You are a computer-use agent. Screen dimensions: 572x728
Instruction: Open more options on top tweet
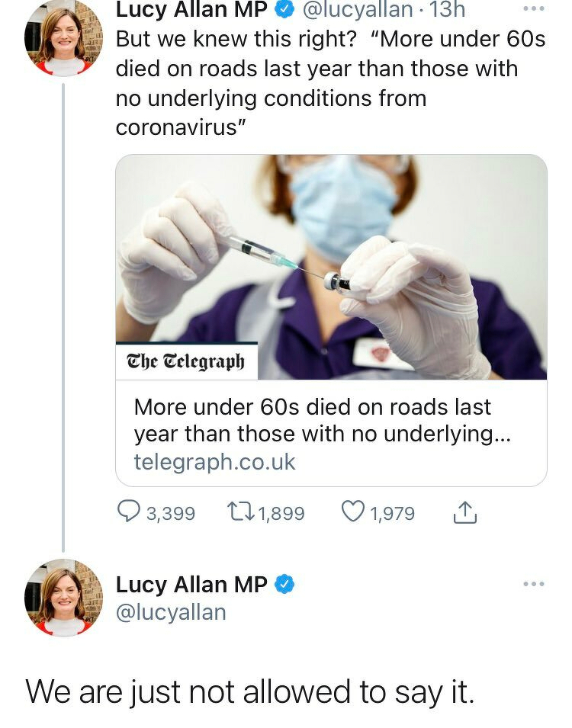pyautogui.click(x=536, y=10)
